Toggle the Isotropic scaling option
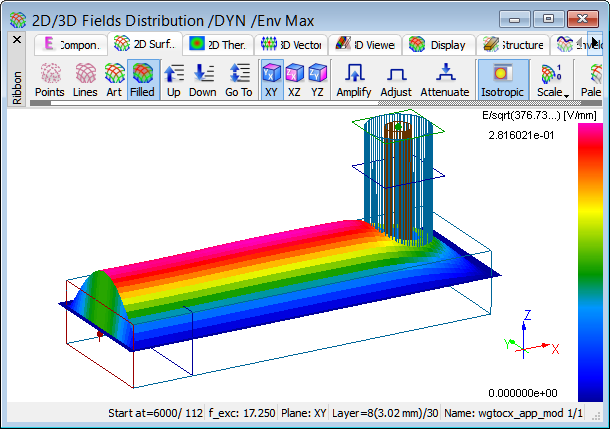 point(502,79)
